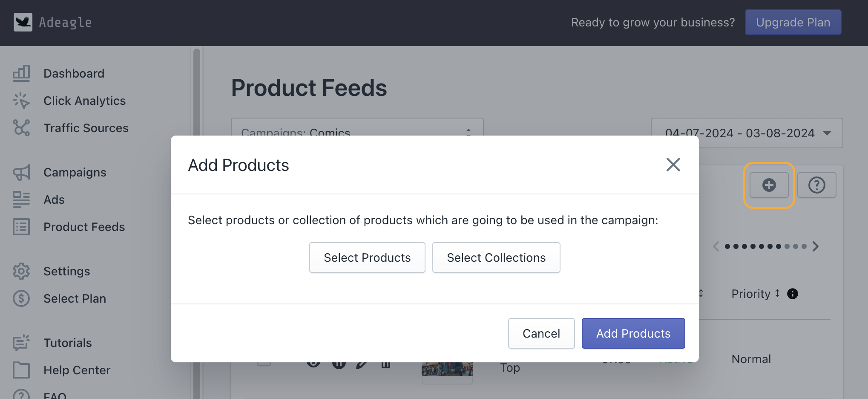Open Traffic Sources from the sidebar
This screenshot has height=399, width=868.
point(21,128)
